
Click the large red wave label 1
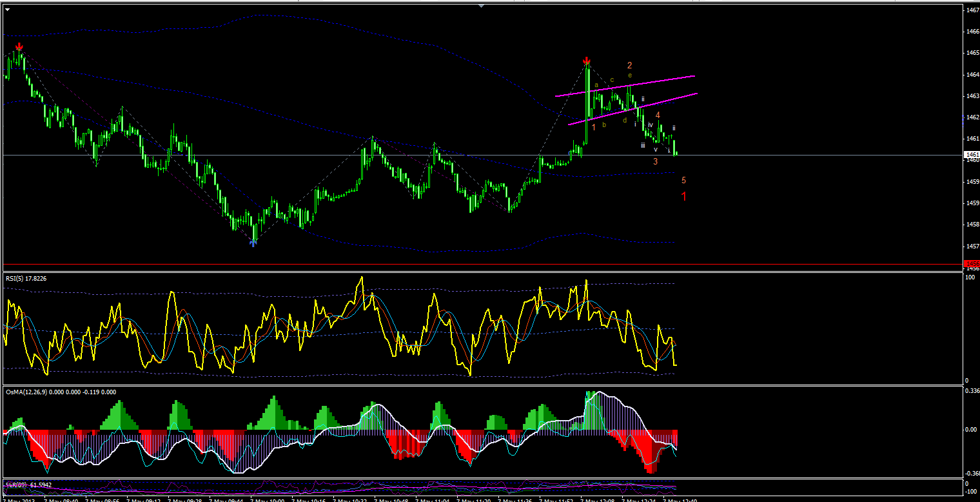pyautogui.click(x=684, y=196)
